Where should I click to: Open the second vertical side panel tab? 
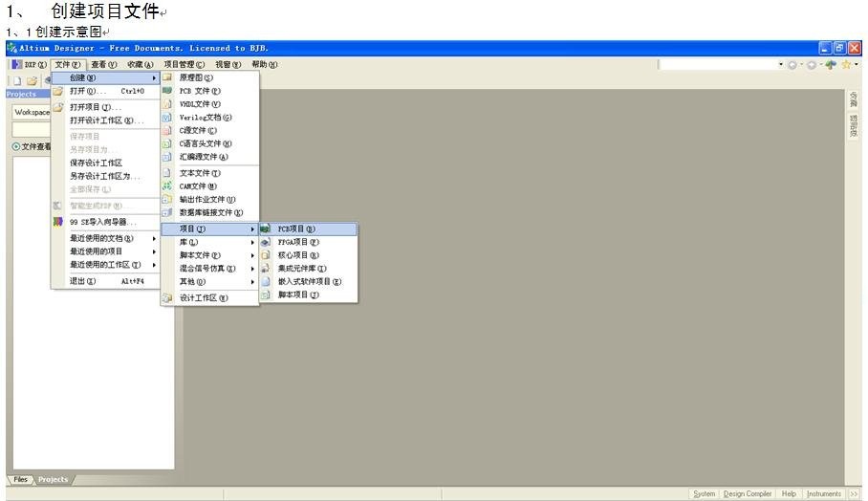click(853, 125)
